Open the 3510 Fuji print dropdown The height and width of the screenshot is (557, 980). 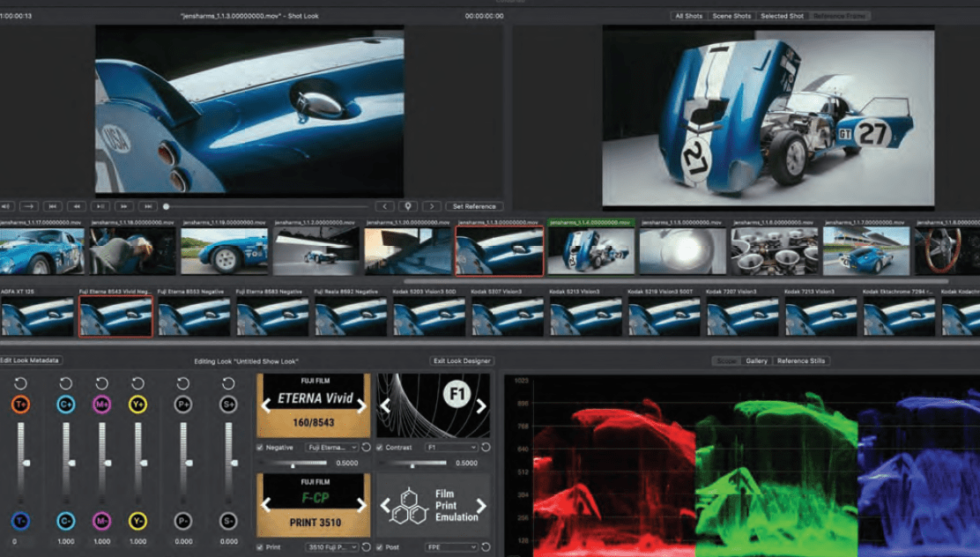click(x=332, y=547)
